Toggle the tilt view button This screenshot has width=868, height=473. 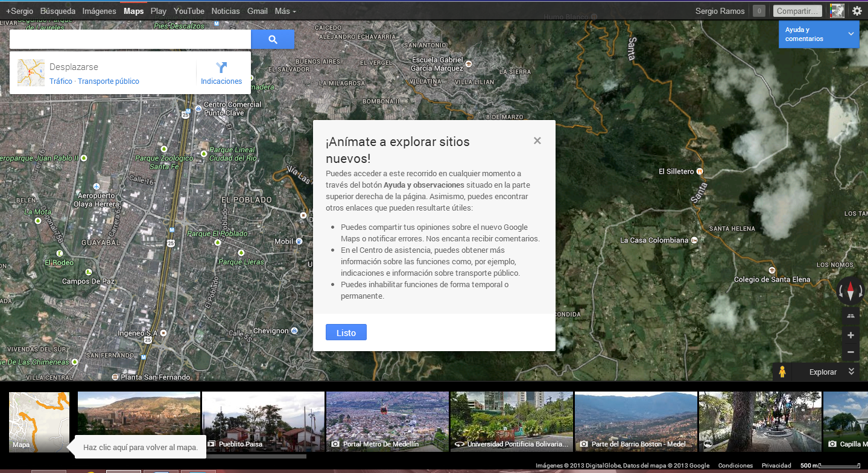[851, 316]
